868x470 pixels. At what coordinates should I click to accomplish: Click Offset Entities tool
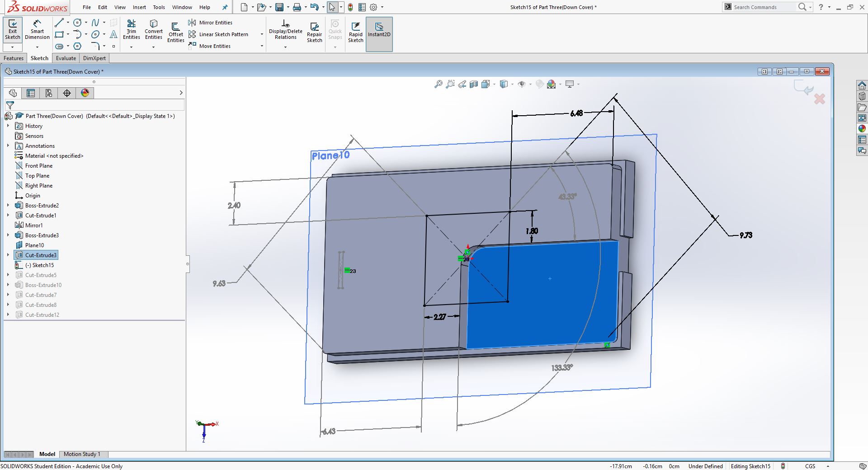tap(175, 32)
